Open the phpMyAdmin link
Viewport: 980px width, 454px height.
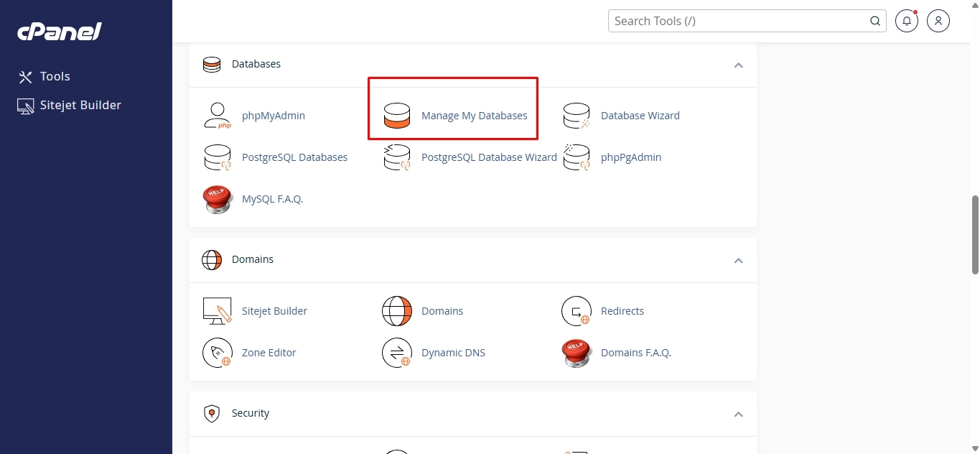coord(274,116)
